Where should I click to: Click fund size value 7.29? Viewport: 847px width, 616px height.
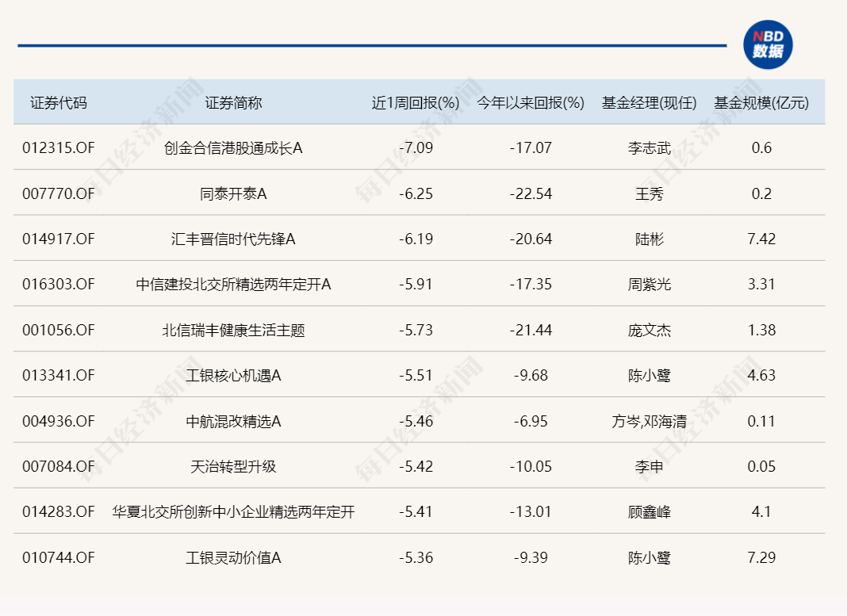coord(761,557)
